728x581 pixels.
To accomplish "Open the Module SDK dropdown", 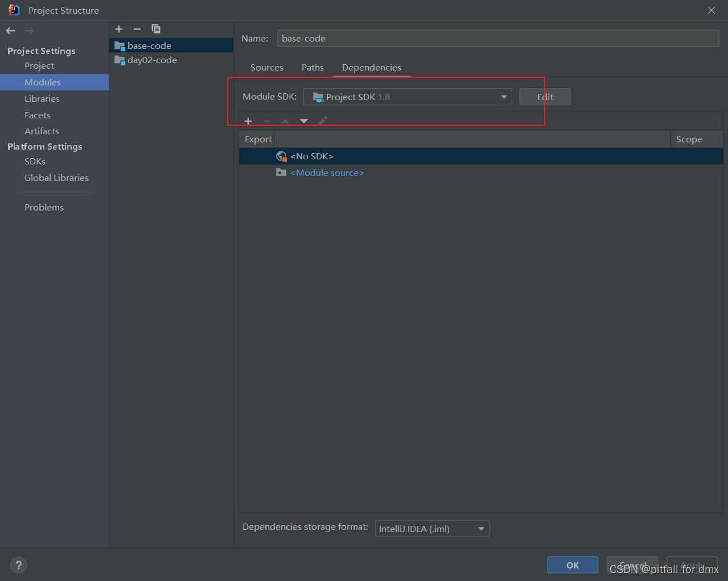I will pos(408,97).
